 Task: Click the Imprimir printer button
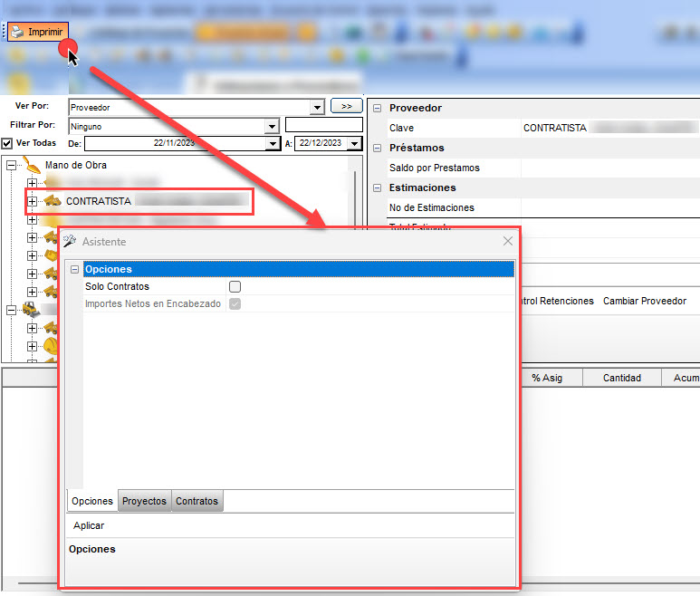pyautogui.click(x=37, y=32)
